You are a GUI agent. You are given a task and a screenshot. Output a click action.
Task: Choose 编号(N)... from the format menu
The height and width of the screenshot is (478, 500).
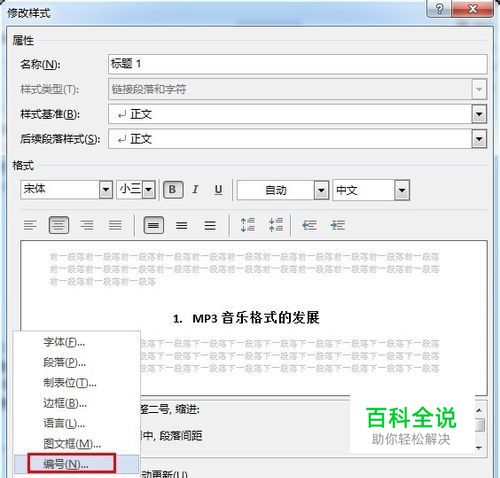[76, 464]
